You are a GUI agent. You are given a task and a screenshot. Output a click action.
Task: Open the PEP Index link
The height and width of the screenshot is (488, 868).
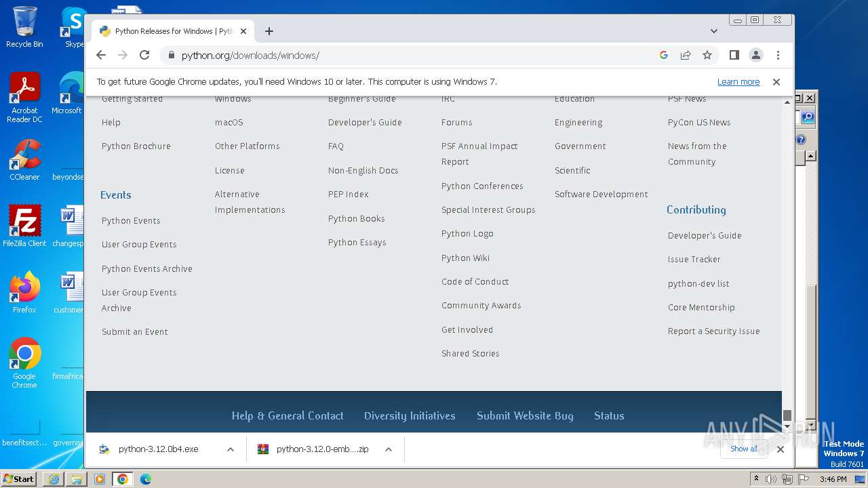coord(349,195)
